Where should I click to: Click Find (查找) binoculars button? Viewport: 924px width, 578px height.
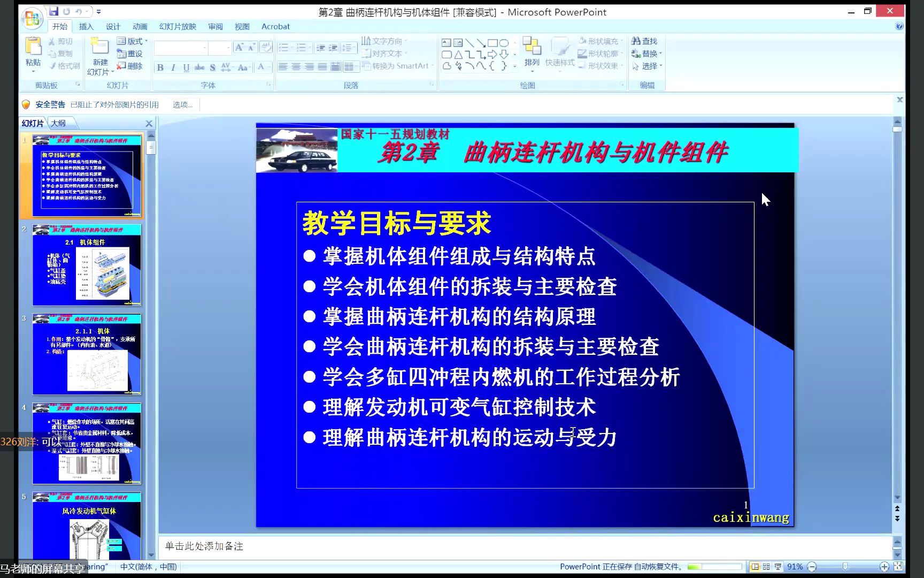pos(644,41)
